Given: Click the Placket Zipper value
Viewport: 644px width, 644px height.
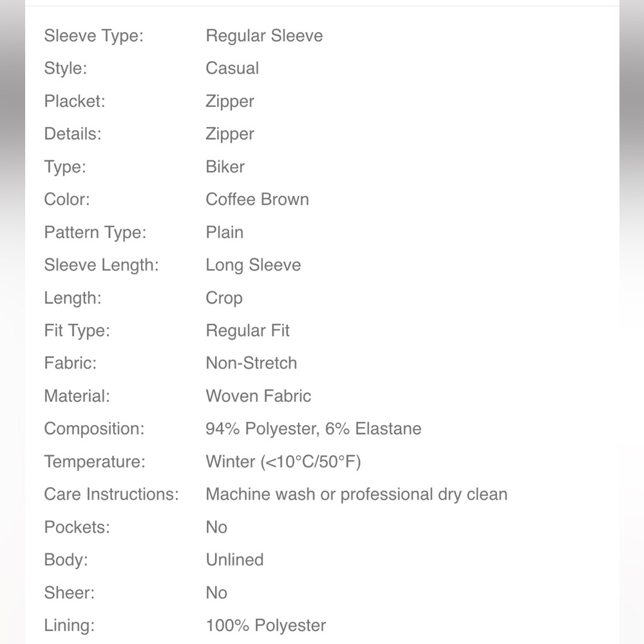Looking at the screenshot, I should coord(230,102).
